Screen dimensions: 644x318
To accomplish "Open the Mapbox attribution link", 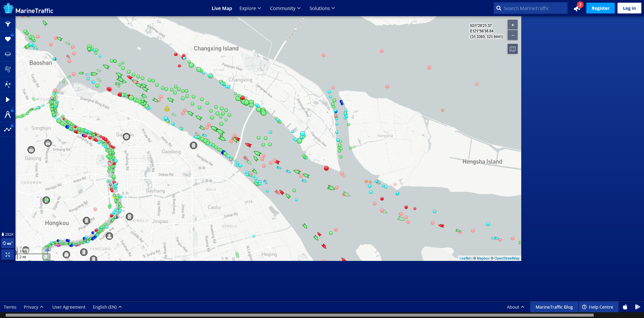I will pos(483,258).
